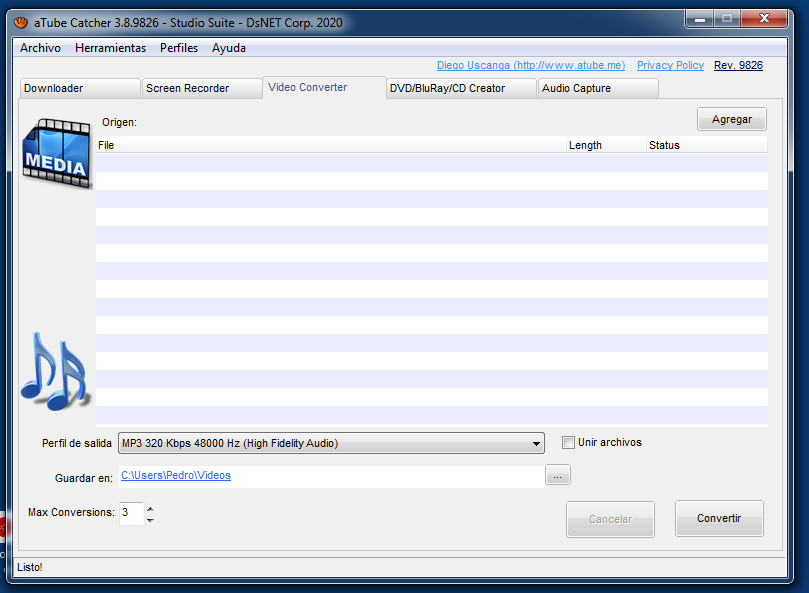The height and width of the screenshot is (593, 809).
Task: Open the Herramientas menu
Action: [110, 48]
